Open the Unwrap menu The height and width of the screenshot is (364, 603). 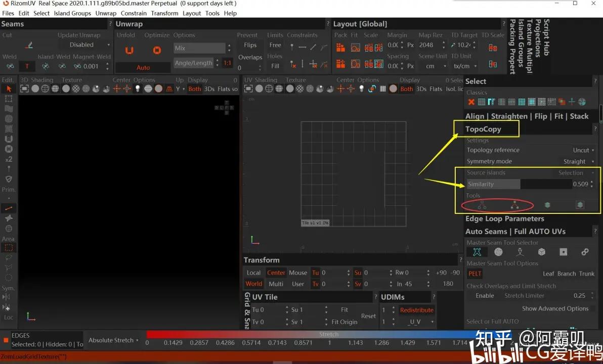pos(106,13)
